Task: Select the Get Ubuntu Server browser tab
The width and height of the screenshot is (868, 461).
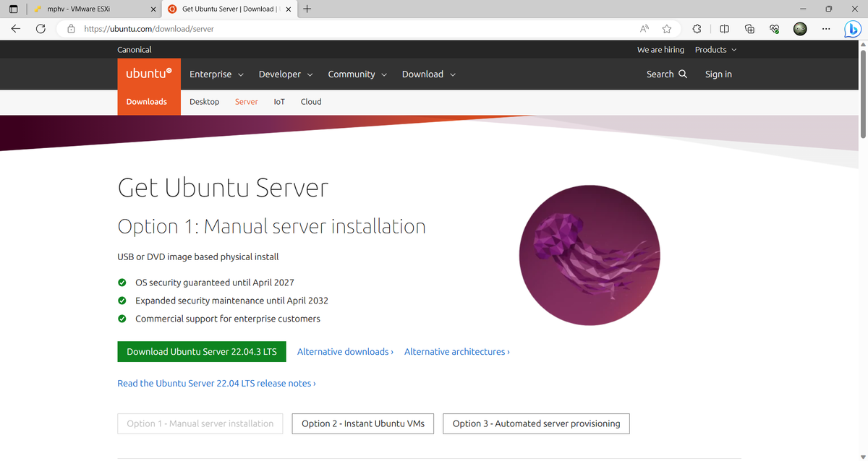Action: (229, 9)
